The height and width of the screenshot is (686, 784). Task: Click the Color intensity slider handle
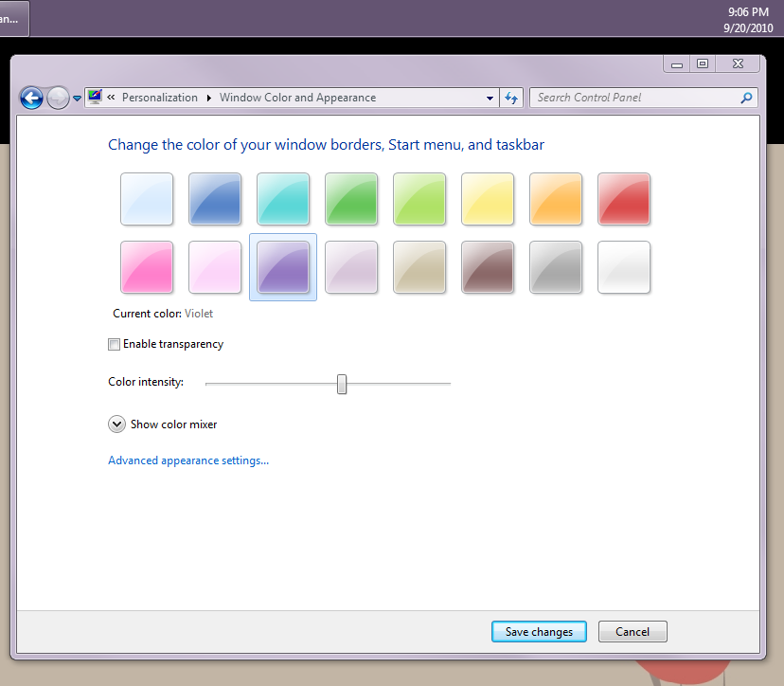(x=342, y=384)
